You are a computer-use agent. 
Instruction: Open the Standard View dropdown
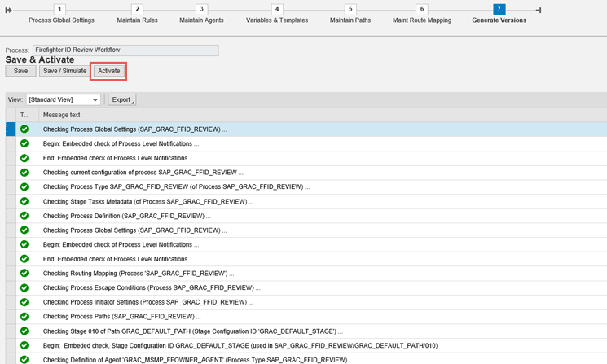tap(64, 100)
